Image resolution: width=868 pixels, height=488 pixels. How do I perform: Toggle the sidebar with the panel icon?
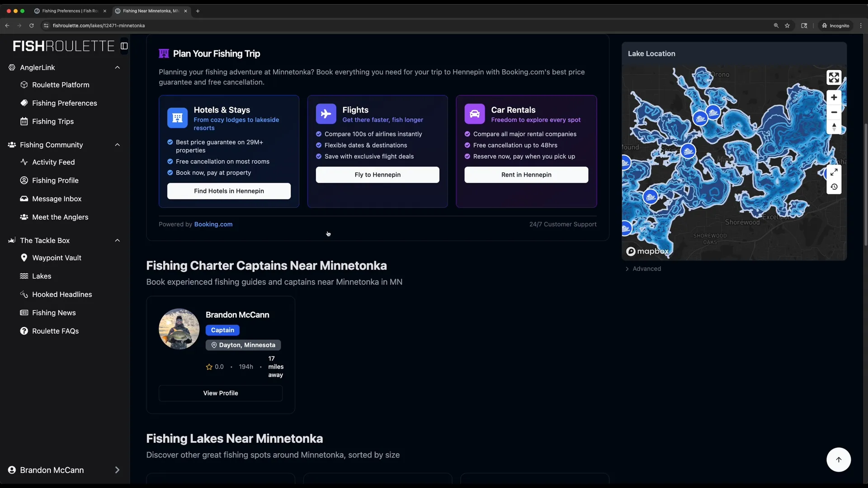124,46
